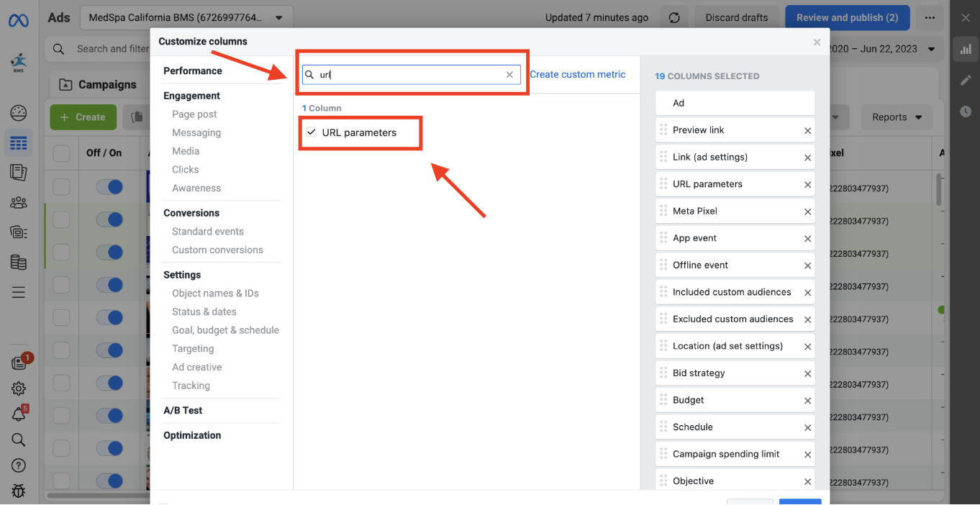Open the account overview gauge icon

[19, 113]
